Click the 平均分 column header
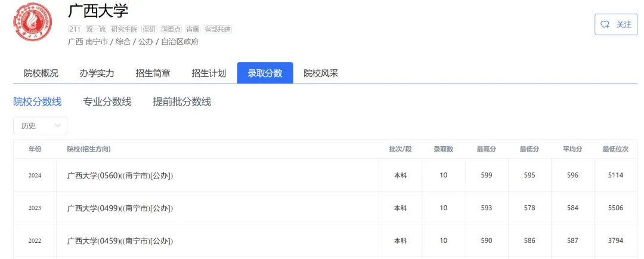 [x=572, y=149]
